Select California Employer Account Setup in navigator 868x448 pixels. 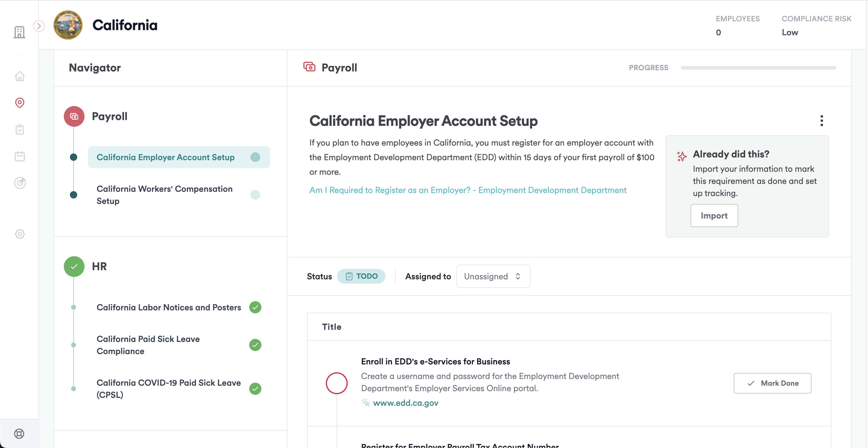point(179,157)
